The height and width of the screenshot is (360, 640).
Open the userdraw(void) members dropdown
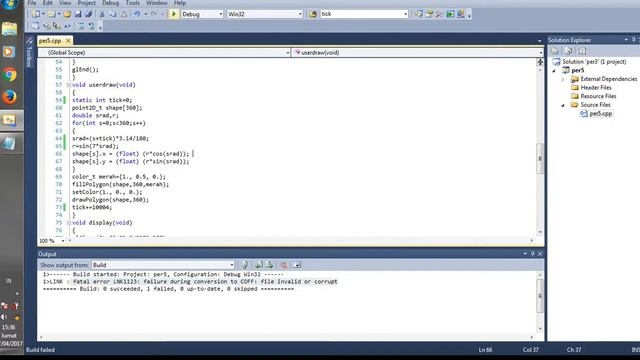click(540, 53)
